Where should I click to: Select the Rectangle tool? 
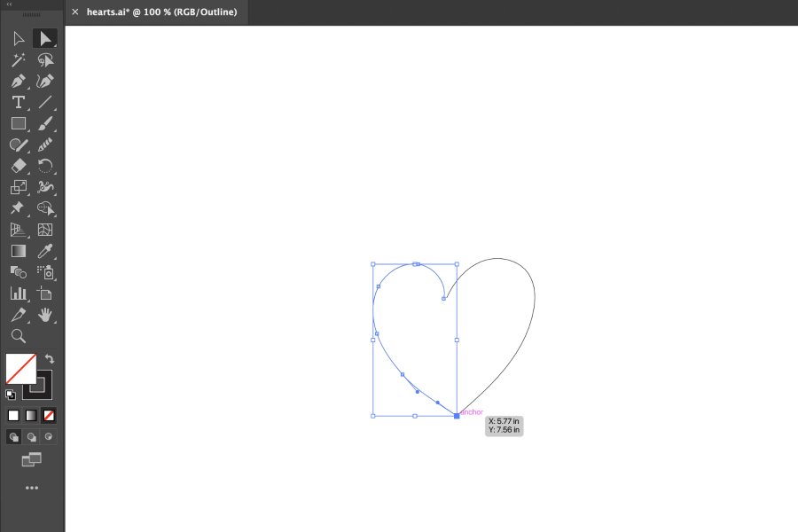tap(19, 124)
